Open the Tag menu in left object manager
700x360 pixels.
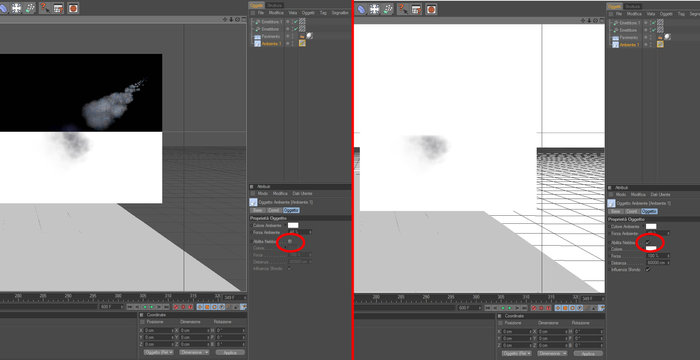[x=323, y=13]
